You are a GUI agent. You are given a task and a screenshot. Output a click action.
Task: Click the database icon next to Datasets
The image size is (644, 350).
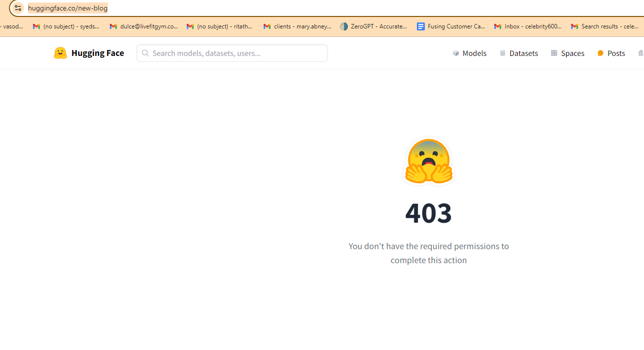coord(503,53)
